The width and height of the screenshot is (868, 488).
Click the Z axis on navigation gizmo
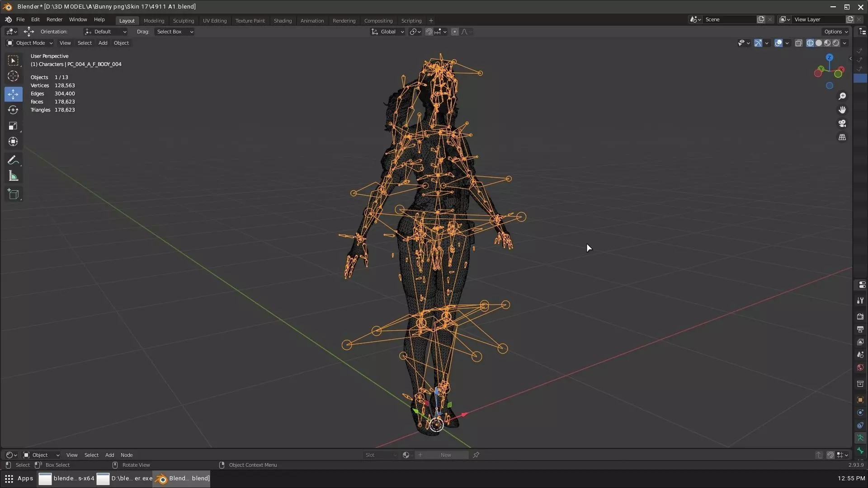point(830,58)
